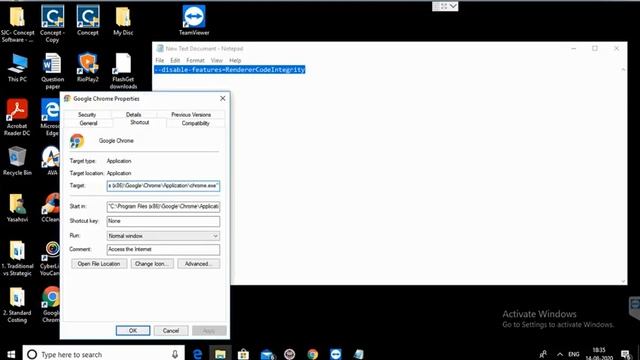This screenshot has width=640, height=360.
Task: Click the taskbar clock
Action: [x=599, y=353]
